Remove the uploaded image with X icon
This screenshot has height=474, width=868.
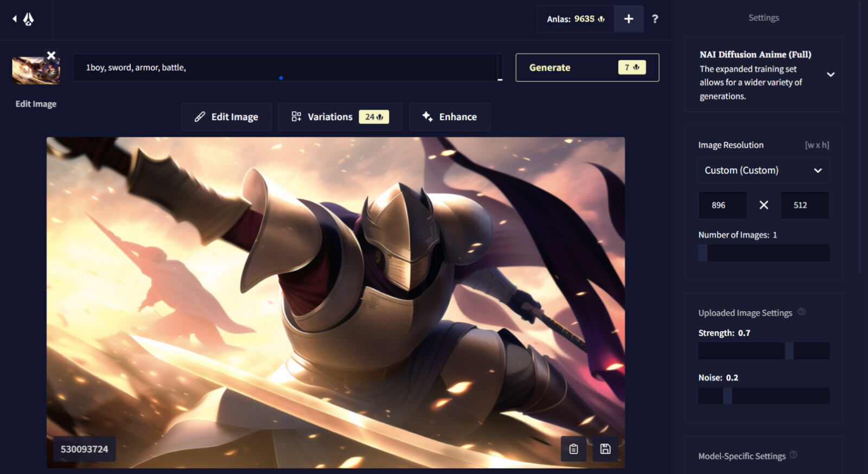pos(51,55)
